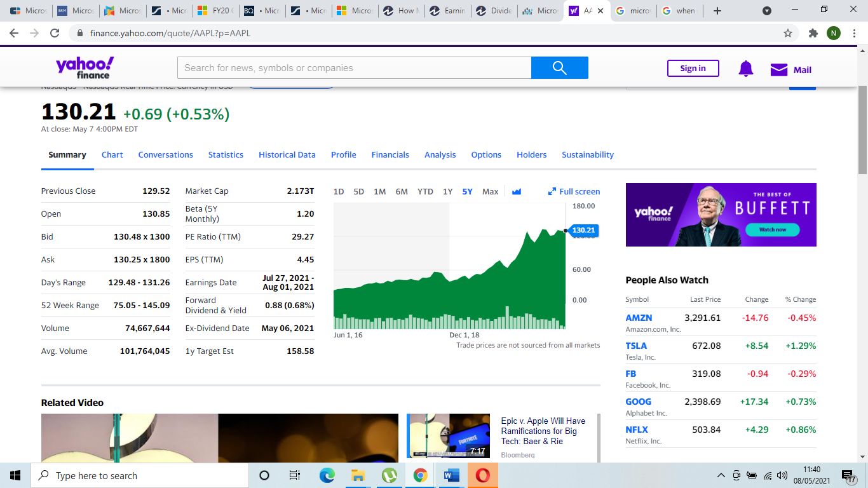
Task: Open the Historical Data tab
Action: [x=287, y=154]
